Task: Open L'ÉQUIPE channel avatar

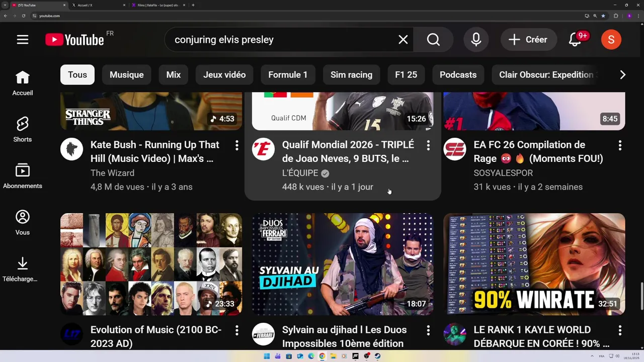Action: click(x=263, y=149)
